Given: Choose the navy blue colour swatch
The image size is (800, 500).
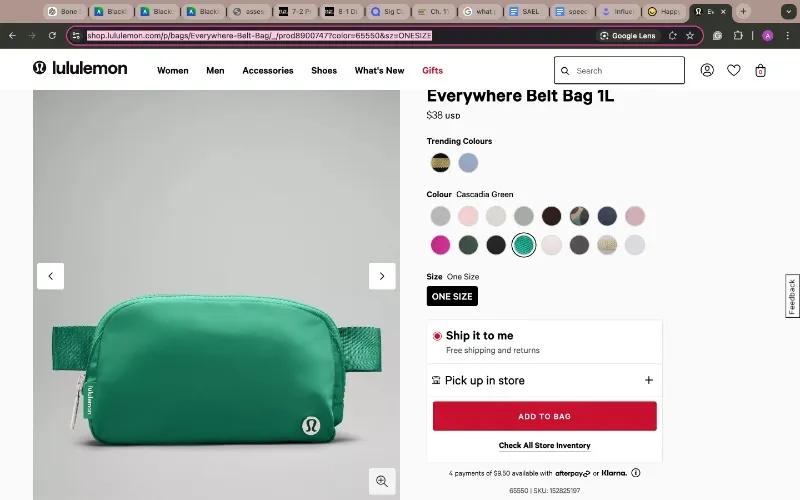Looking at the screenshot, I should tap(607, 216).
